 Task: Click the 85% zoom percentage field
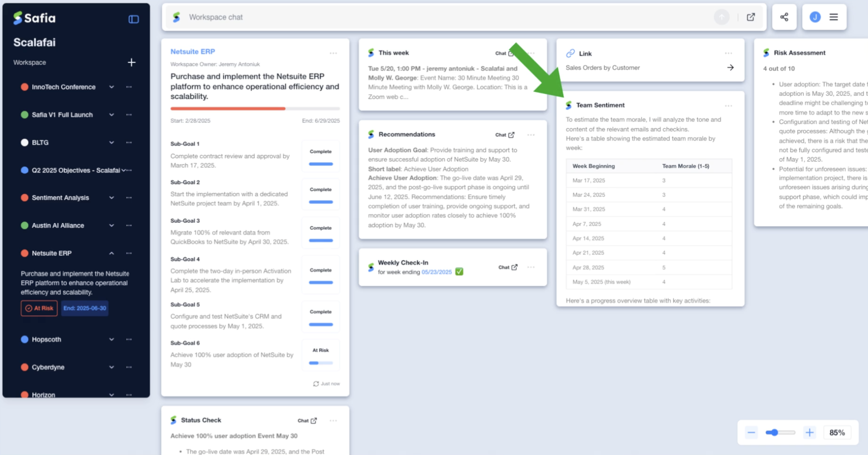tap(837, 432)
